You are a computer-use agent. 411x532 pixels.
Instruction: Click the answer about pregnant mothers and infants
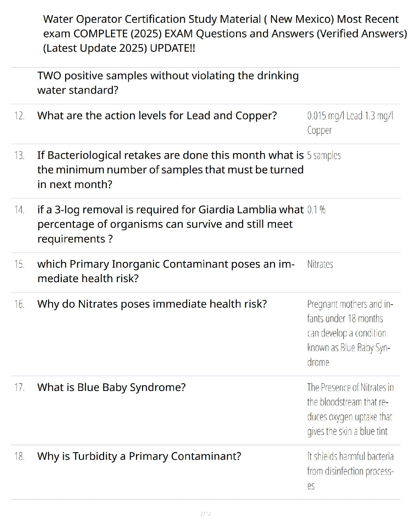[x=350, y=333]
